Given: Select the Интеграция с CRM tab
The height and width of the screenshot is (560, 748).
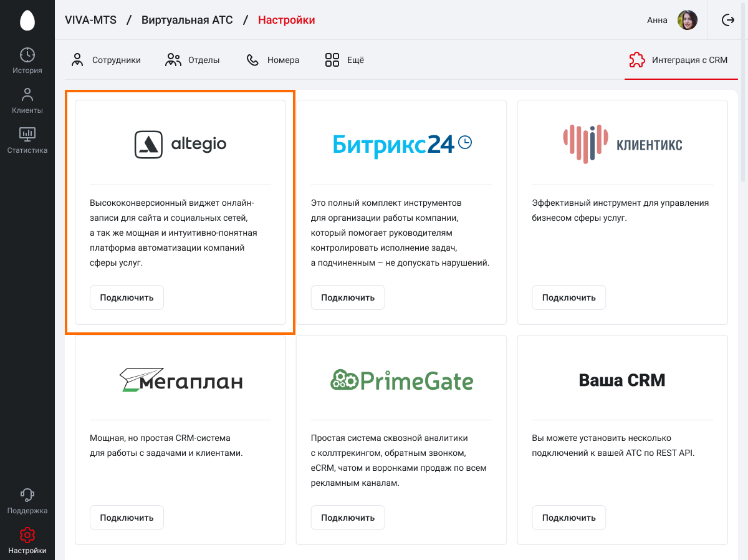Looking at the screenshot, I should 679,60.
